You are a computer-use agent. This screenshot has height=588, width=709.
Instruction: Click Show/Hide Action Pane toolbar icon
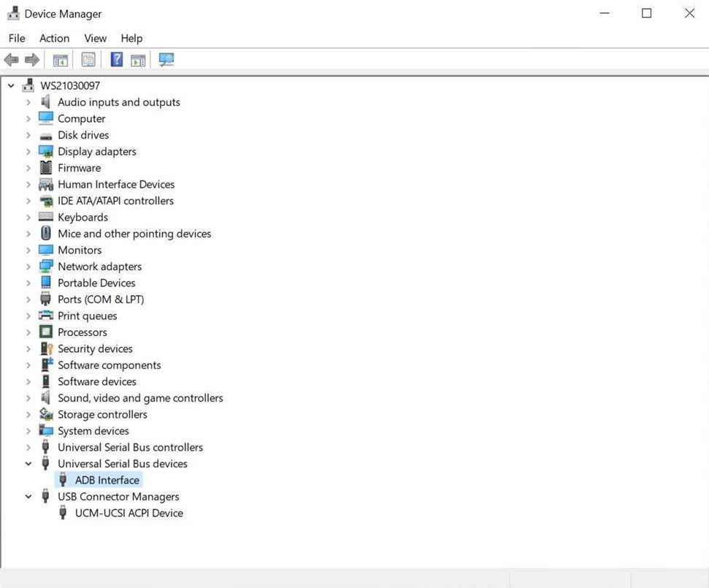[x=138, y=60]
